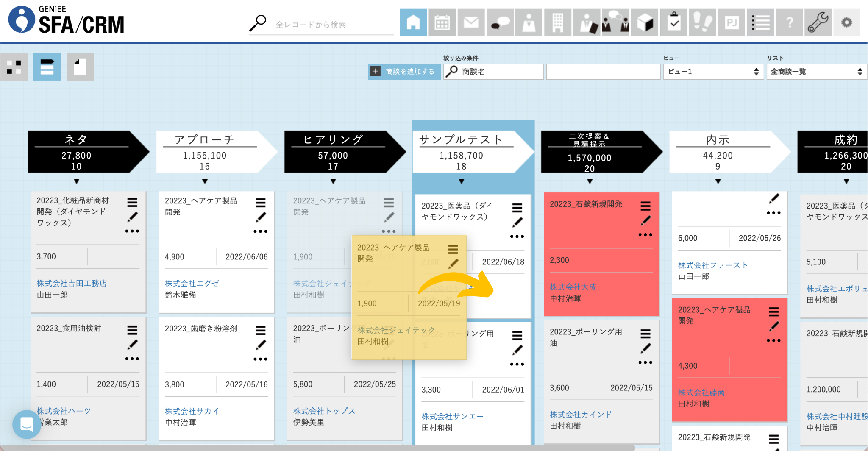Open three-dots menu on 株式会社カインド card

tap(645, 362)
